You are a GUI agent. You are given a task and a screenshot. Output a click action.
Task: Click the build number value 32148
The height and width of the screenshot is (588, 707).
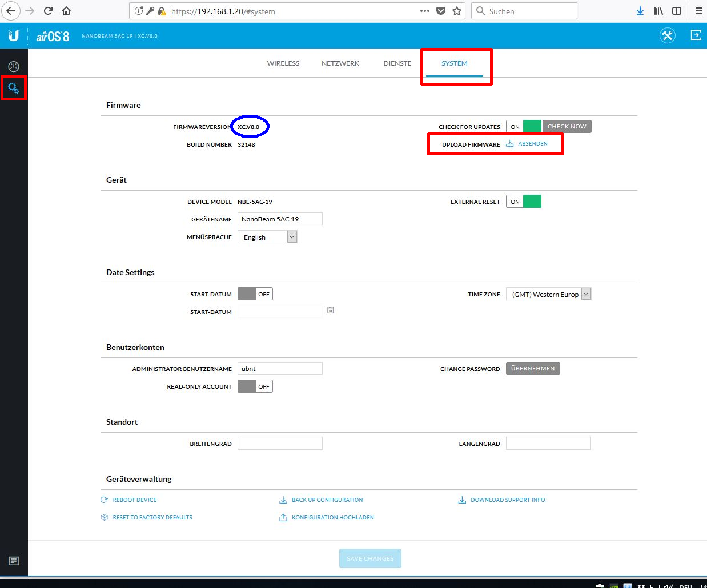pos(246,145)
